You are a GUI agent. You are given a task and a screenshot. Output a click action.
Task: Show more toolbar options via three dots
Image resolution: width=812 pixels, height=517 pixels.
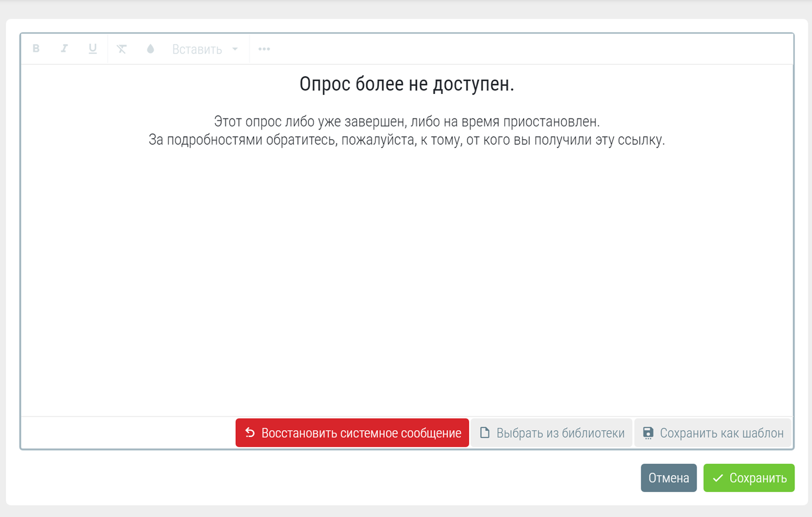coord(264,49)
